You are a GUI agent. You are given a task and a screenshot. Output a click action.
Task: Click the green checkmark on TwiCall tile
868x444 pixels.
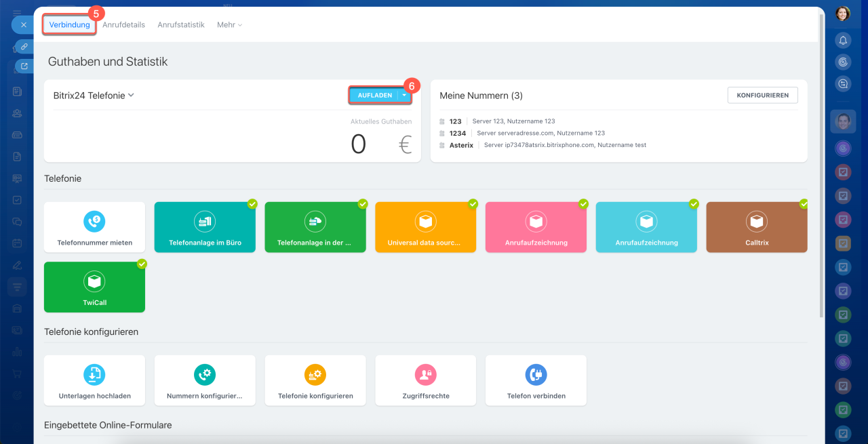(x=142, y=264)
